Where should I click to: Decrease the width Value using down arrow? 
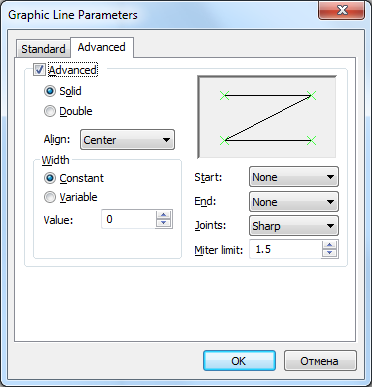point(163,223)
